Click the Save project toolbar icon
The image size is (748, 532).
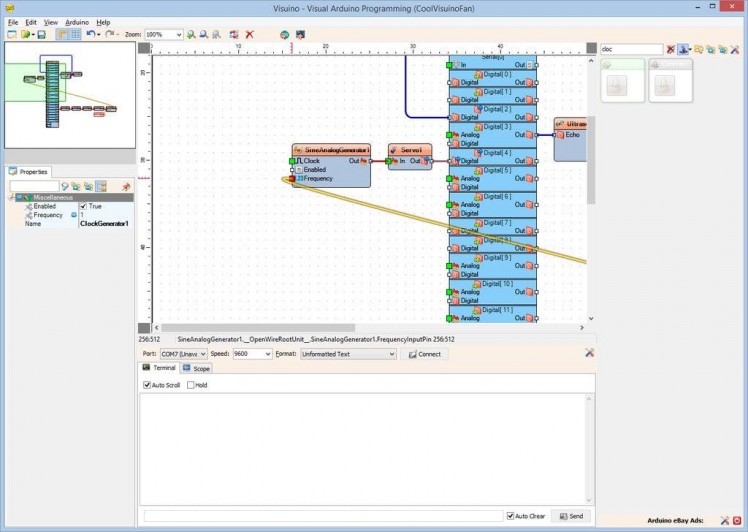[x=41, y=34]
